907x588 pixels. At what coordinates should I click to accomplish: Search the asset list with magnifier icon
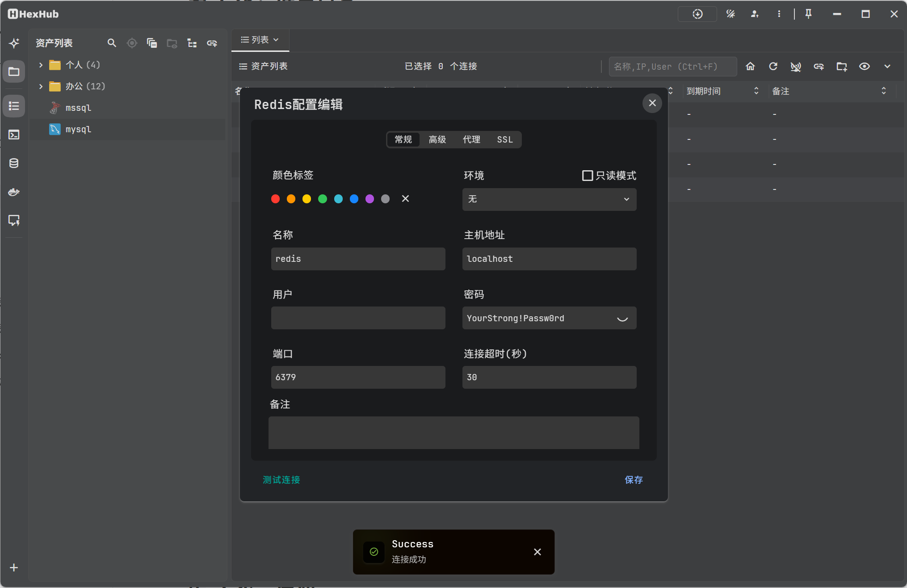point(112,43)
